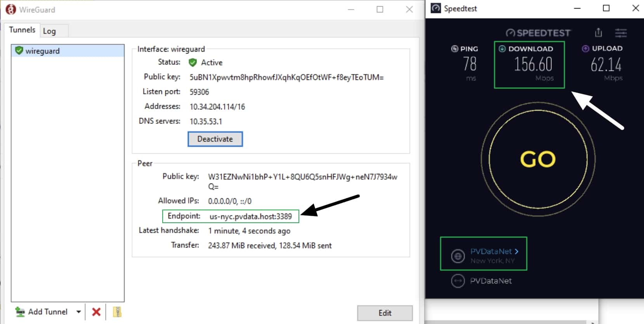The height and width of the screenshot is (324, 644).
Task: Open the Speedtest settings sliders icon
Action: pyautogui.click(x=621, y=33)
